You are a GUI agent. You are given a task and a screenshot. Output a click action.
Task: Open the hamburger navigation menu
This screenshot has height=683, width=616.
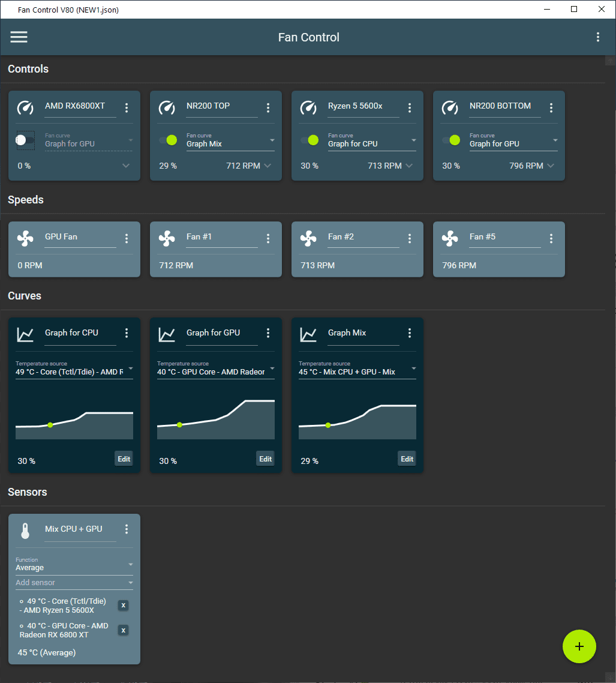click(x=19, y=37)
